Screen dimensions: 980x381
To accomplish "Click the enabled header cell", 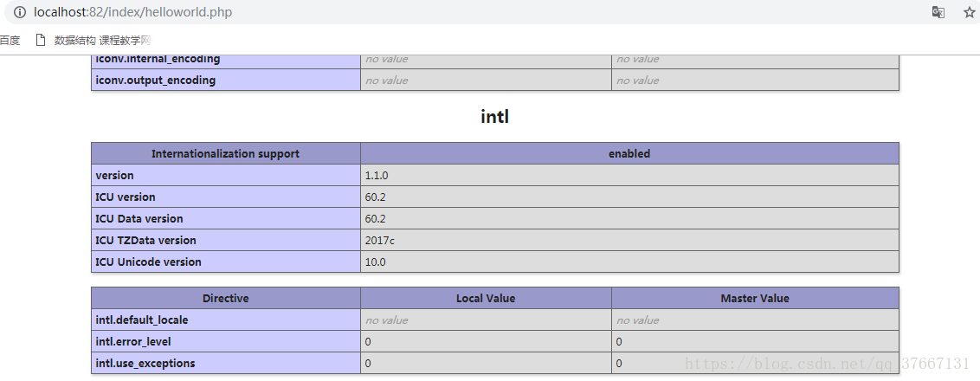I will click(x=629, y=153).
